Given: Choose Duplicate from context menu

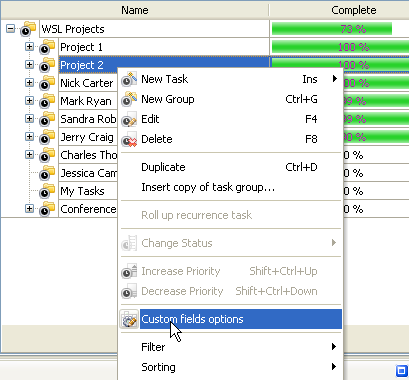Looking at the screenshot, I should (x=231, y=167).
